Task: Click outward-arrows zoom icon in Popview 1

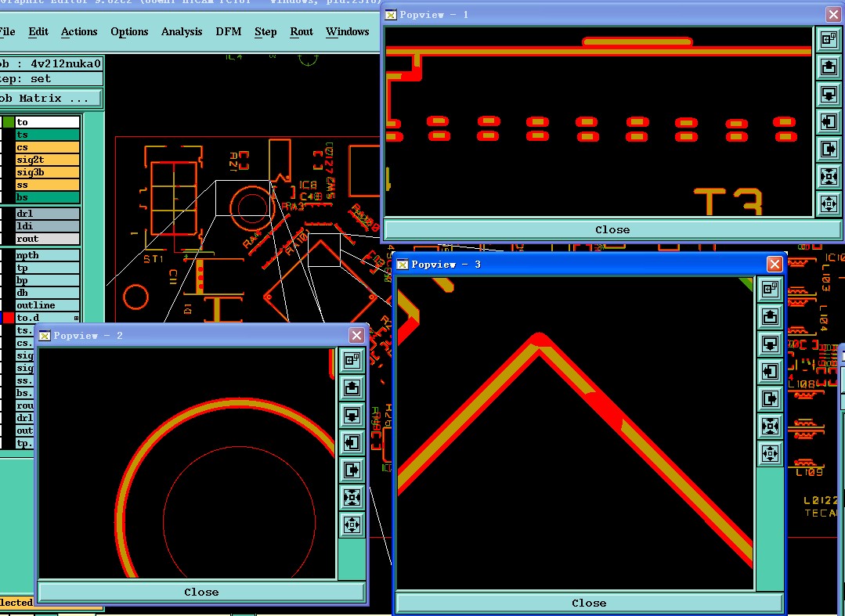Action: pyautogui.click(x=829, y=204)
